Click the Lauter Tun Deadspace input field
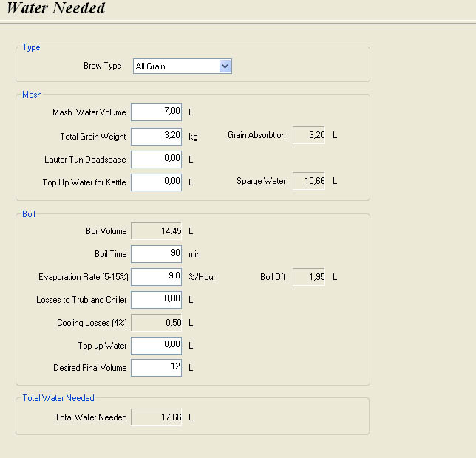The height and width of the screenshot is (458, 476). coord(157,160)
